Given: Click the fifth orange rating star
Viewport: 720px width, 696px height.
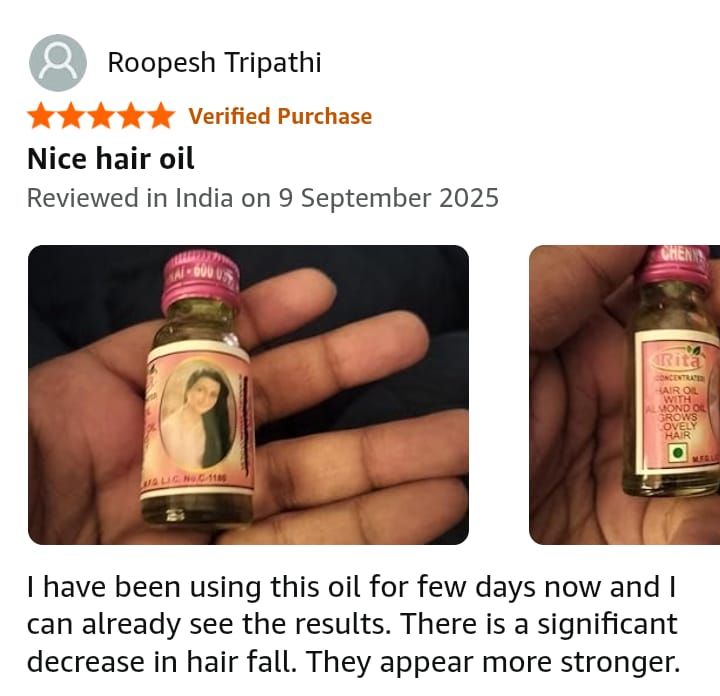Looking at the screenshot, I should pyautogui.click(x=161, y=116).
